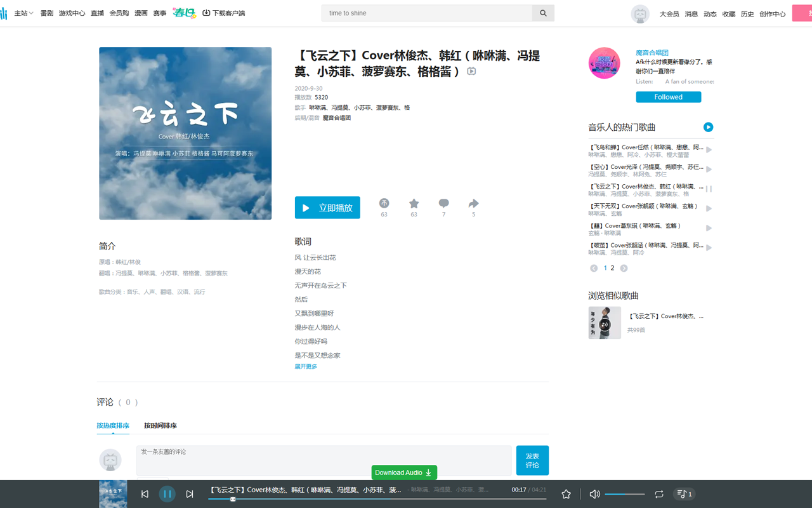
Task: Submit a comment with 发表评论 button
Action: [x=532, y=460]
